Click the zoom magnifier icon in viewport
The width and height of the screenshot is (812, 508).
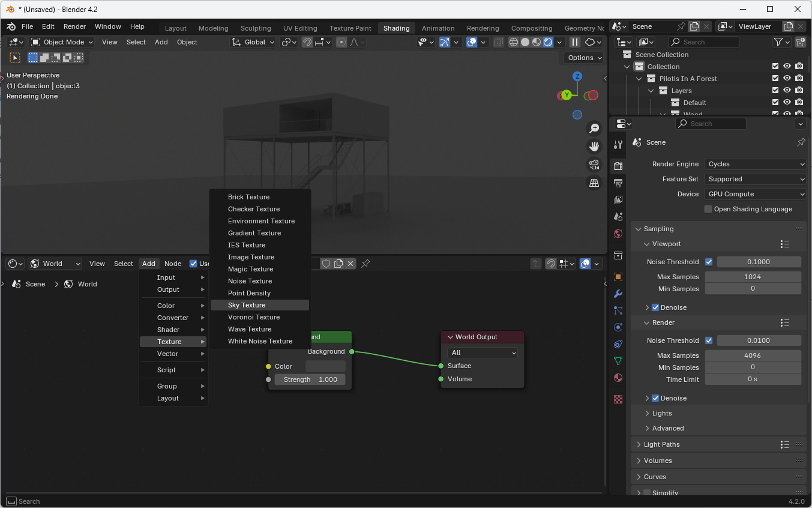tap(594, 129)
